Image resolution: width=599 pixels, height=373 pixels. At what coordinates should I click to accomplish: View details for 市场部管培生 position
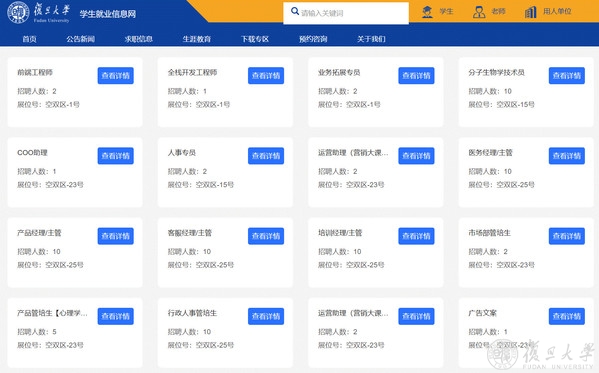[567, 236]
